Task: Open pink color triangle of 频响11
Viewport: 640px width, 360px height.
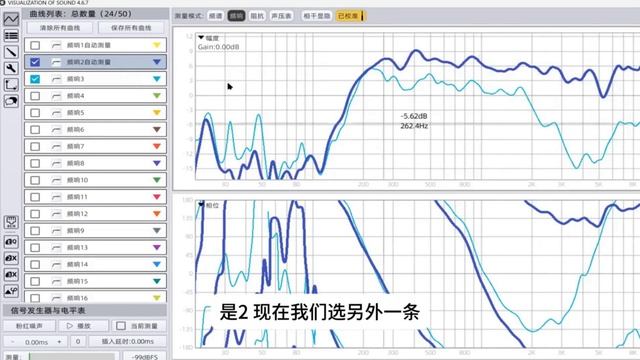Action: point(157,197)
